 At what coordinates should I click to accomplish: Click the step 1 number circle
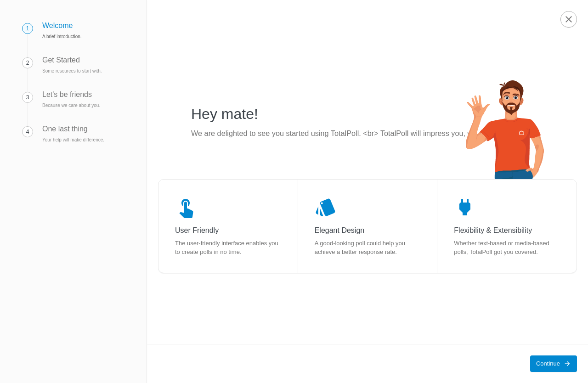(x=28, y=28)
